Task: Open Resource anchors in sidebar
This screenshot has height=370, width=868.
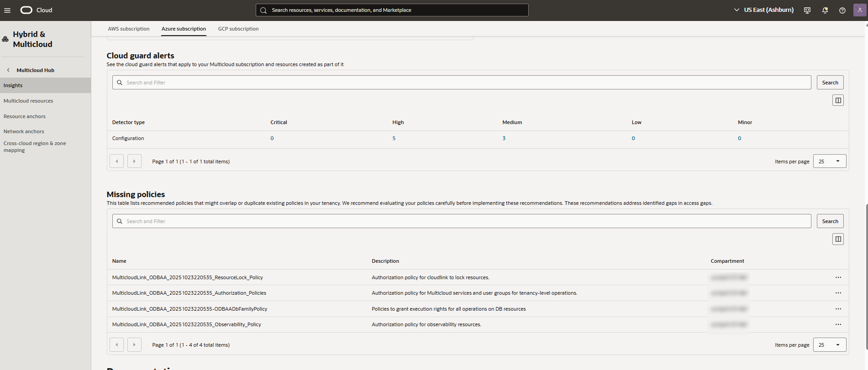Action: pos(25,116)
